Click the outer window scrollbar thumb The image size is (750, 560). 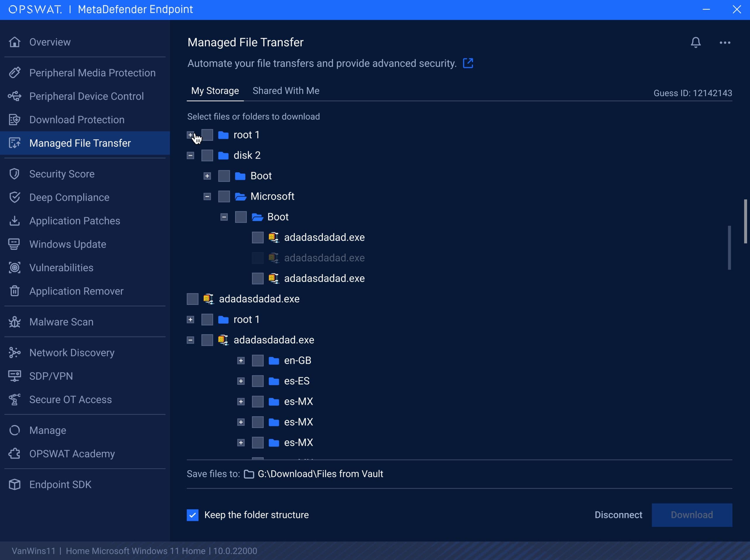745,221
